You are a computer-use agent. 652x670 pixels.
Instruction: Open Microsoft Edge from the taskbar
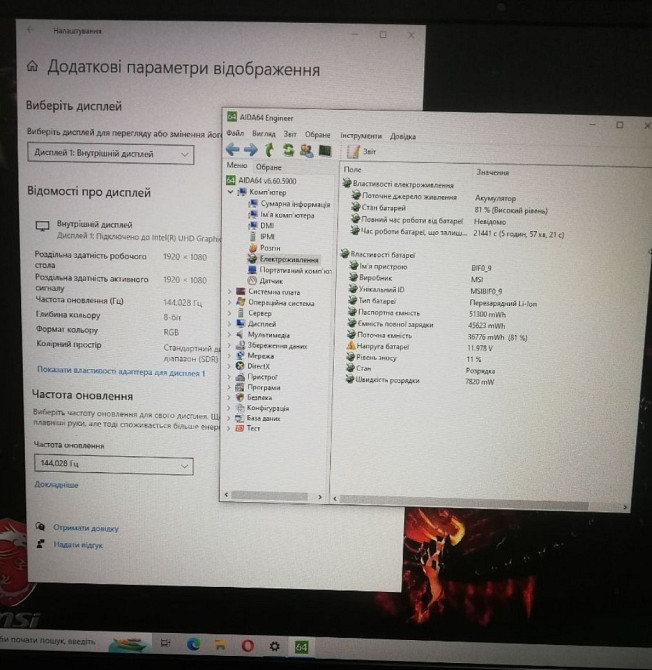pos(195,645)
